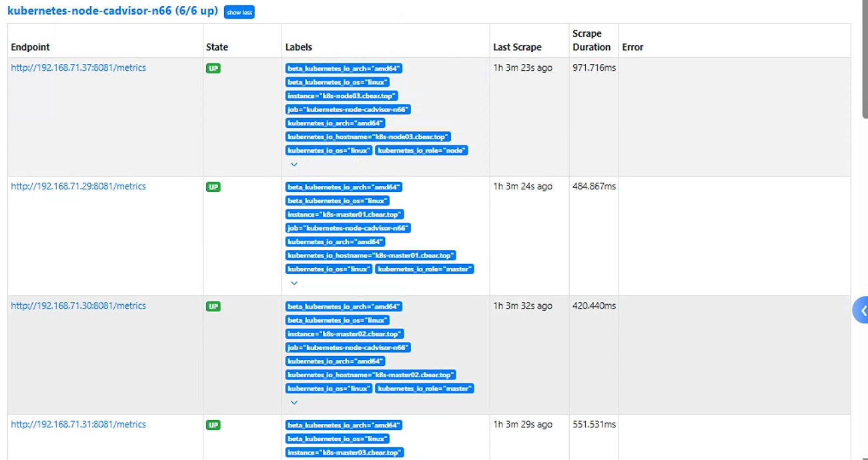The image size is (868, 460).
Task: Expand more labels for the 192.168.71.30 endpoint
Action: [294, 403]
